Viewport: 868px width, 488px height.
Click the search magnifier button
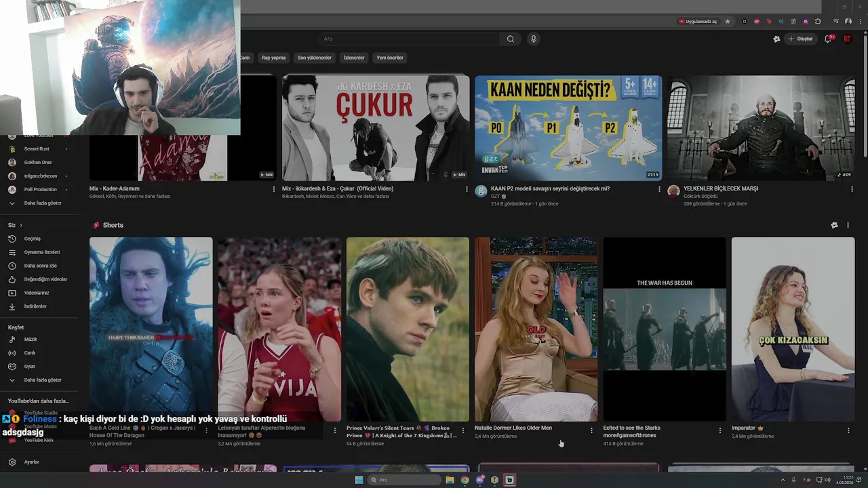point(510,39)
